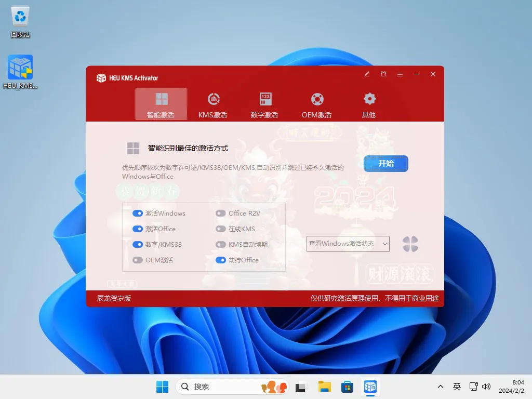The image size is (532, 399).
Task: Click the pencil edit icon in title bar
Action: coord(367,74)
